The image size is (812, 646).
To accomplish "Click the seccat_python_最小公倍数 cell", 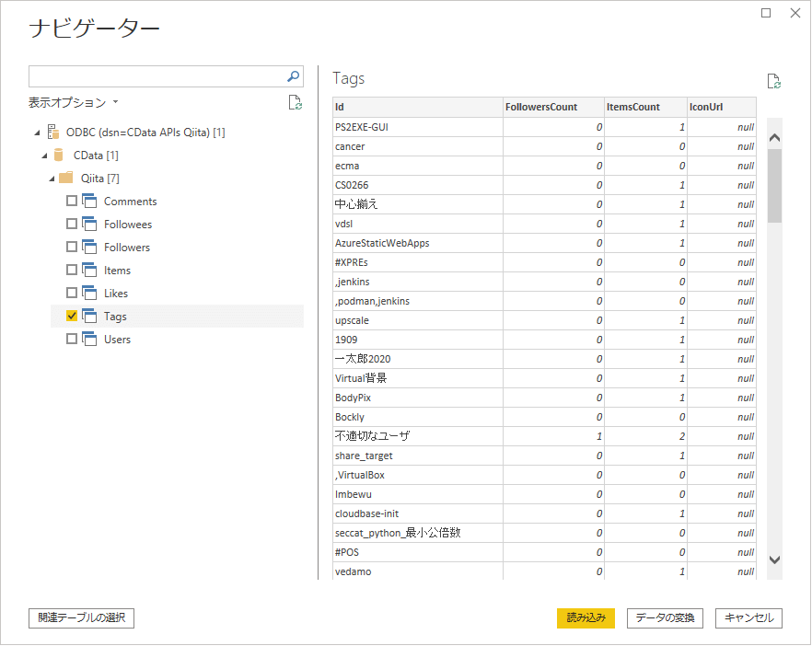I will [x=418, y=533].
